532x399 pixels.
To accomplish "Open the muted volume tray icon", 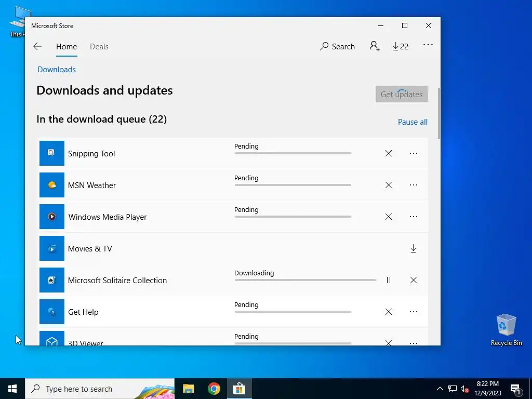I will [465, 389].
